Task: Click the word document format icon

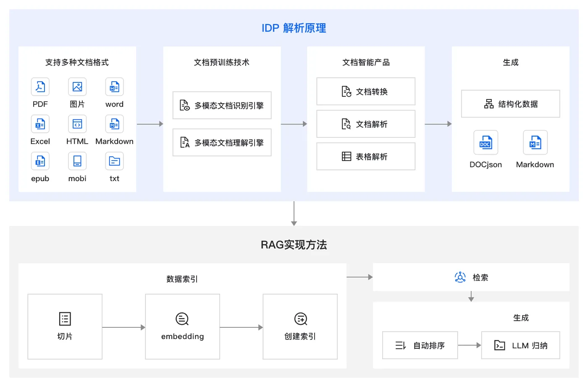Action: [x=114, y=87]
